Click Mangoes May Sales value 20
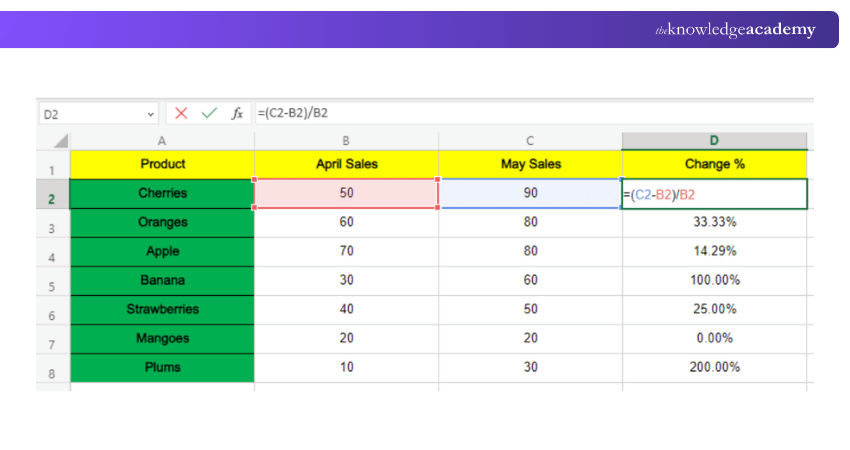850x450 pixels. [530, 339]
